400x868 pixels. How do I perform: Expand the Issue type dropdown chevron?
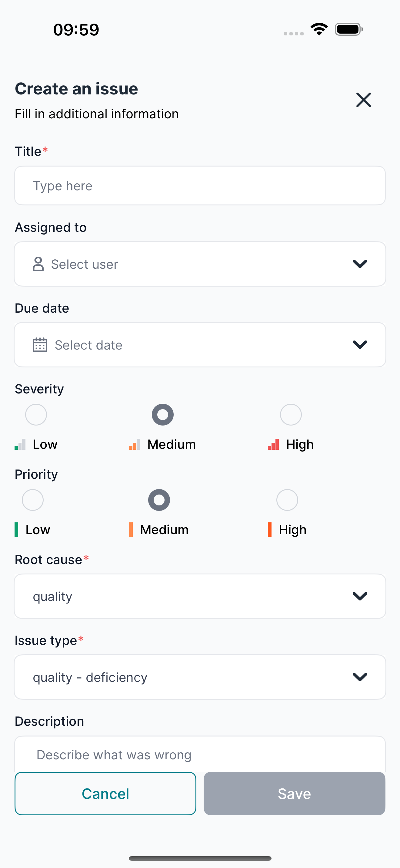click(360, 677)
